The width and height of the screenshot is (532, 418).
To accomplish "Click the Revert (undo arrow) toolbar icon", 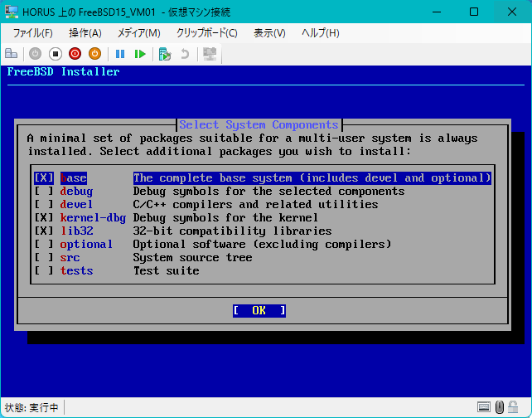I will tap(185, 54).
